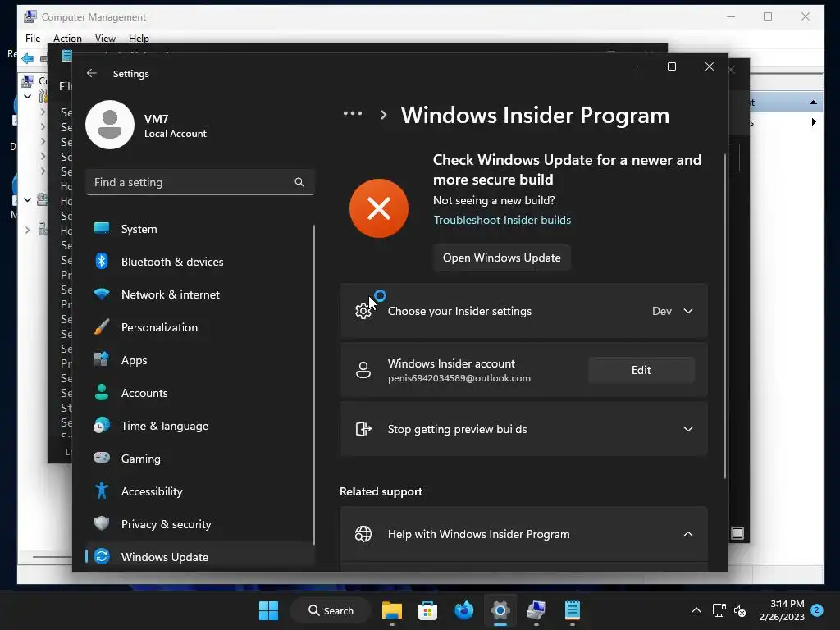Click Open Windows Update button
This screenshot has width=840, height=630.
click(x=501, y=258)
